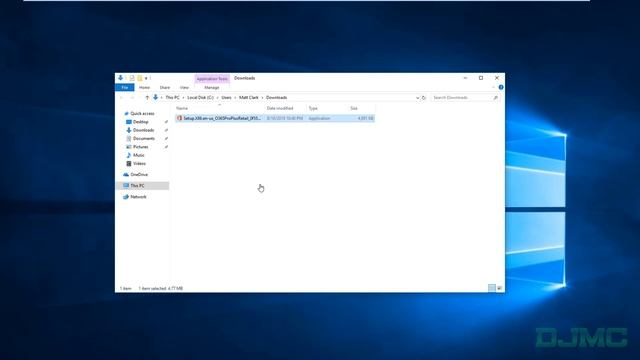Select Quick access in the navigation pane
The image size is (640, 360).
142,113
